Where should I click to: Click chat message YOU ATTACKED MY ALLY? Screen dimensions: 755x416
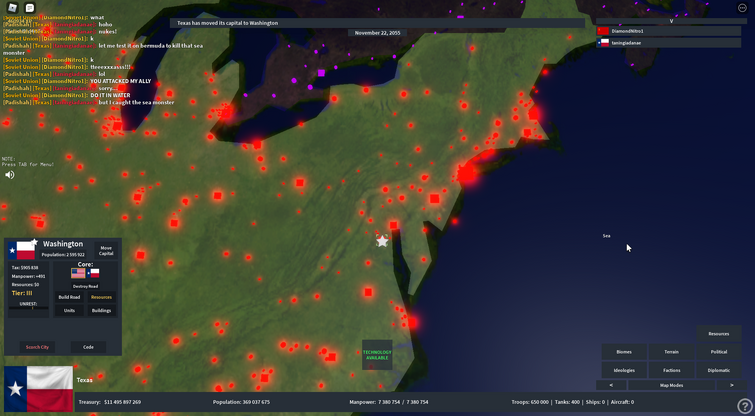[x=120, y=81]
